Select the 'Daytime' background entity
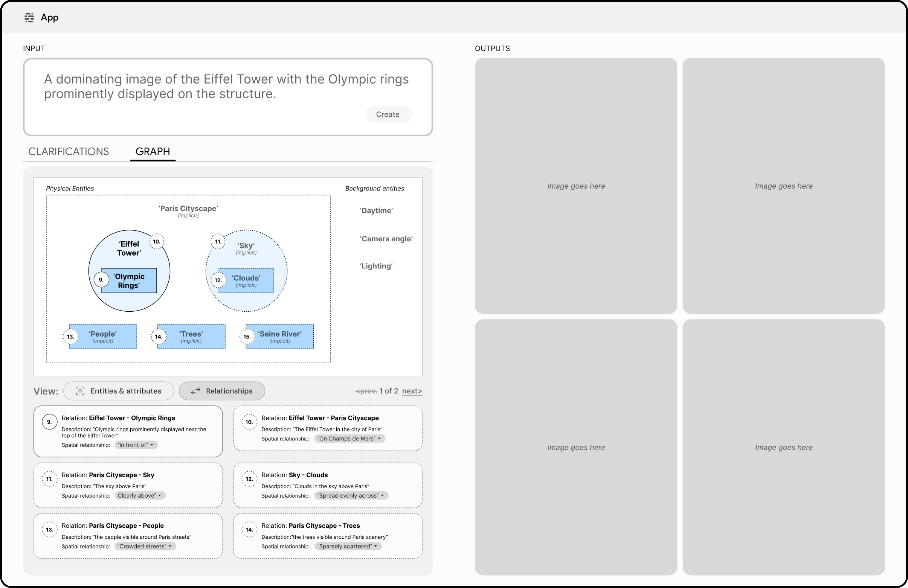Image resolution: width=908 pixels, height=588 pixels. 376,210
